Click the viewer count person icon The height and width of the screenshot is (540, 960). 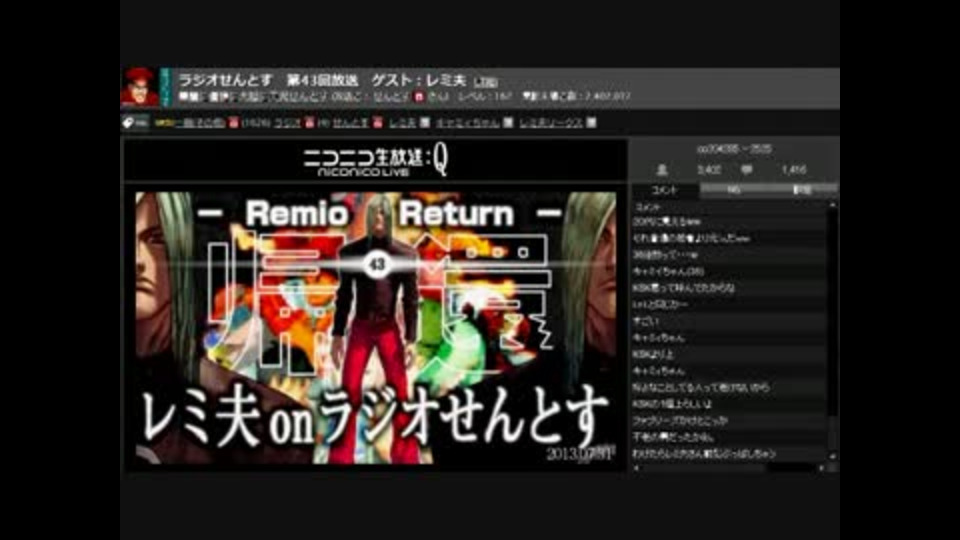(662, 170)
